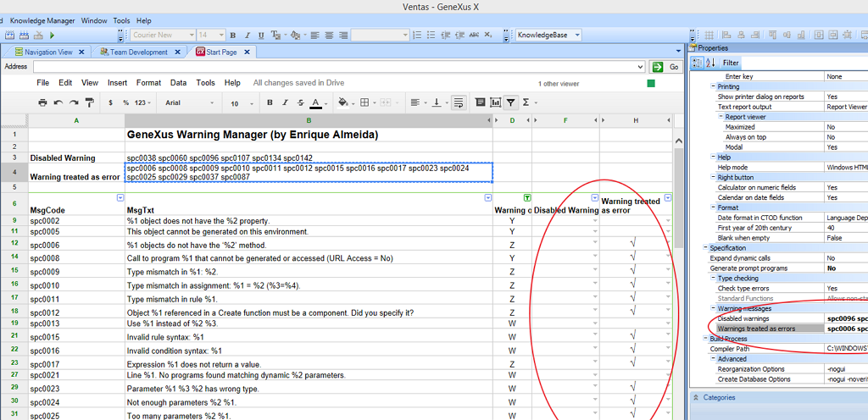The width and height of the screenshot is (868, 420).
Task: Click the Bold button in the GeneXus toolbar
Action: point(233,35)
